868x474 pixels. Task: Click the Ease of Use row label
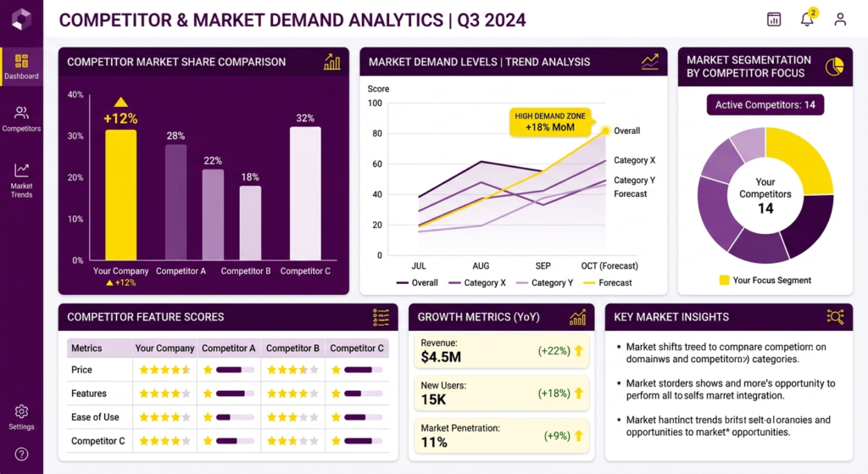click(95, 417)
